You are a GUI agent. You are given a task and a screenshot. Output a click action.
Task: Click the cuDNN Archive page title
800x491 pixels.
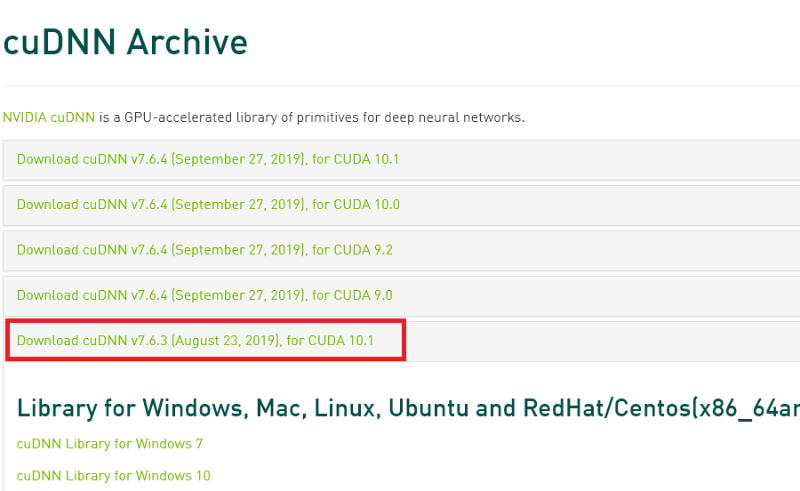coord(125,43)
